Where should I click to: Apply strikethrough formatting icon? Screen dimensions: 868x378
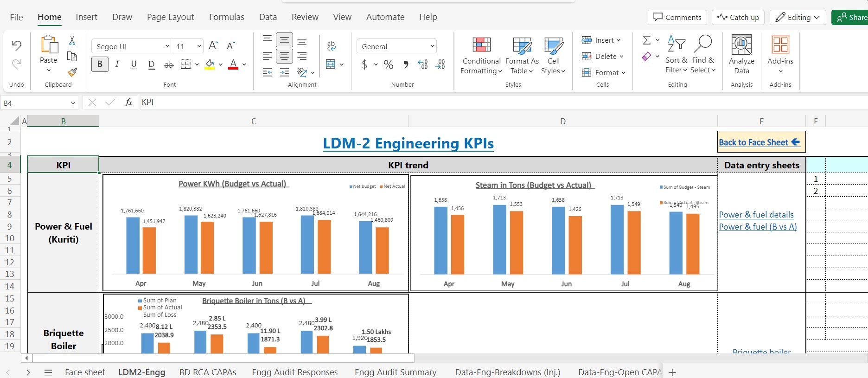(x=169, y=64)
